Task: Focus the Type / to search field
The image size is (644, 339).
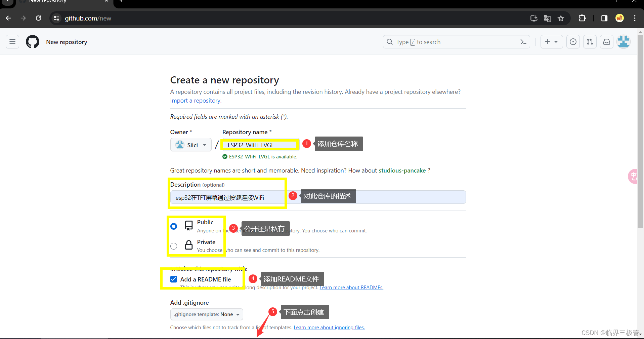Action: (450, 42)
